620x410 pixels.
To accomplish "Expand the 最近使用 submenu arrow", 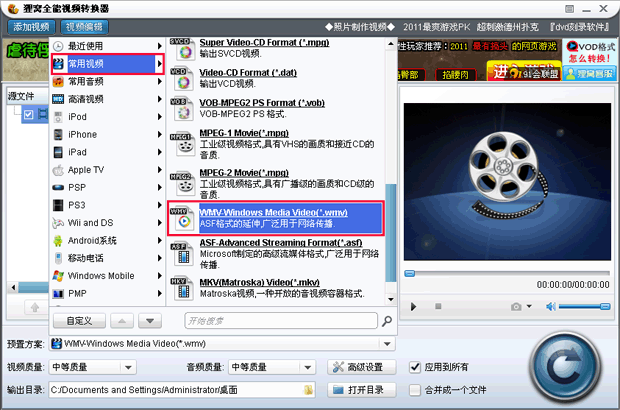I will tap(160, 46).
